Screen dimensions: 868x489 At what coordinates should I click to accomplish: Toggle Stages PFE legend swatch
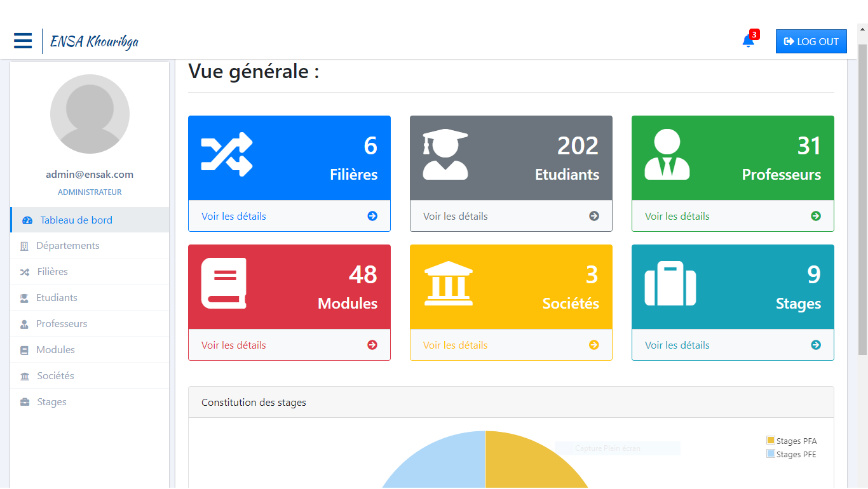pyautogui.click(x=771, y=454)
